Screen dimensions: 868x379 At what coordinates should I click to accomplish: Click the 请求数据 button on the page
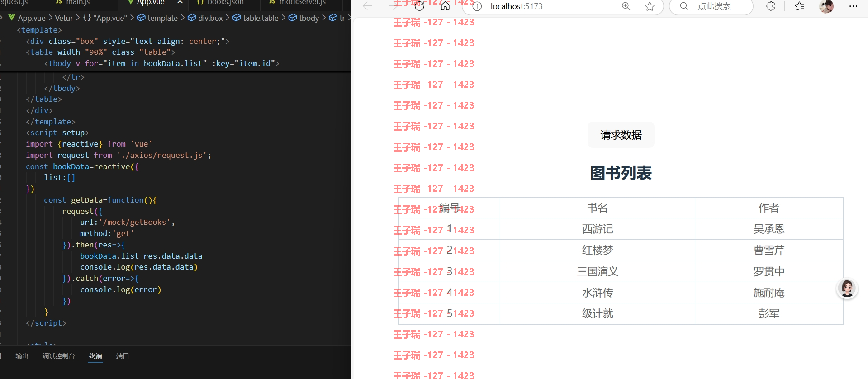(x=621, y=135)
